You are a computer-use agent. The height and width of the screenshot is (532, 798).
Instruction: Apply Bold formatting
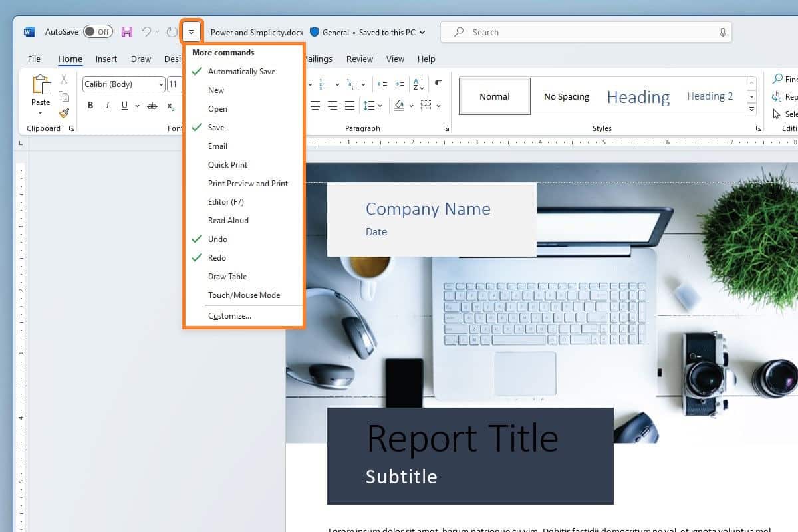pyautogui.click(x=90, y=106)
